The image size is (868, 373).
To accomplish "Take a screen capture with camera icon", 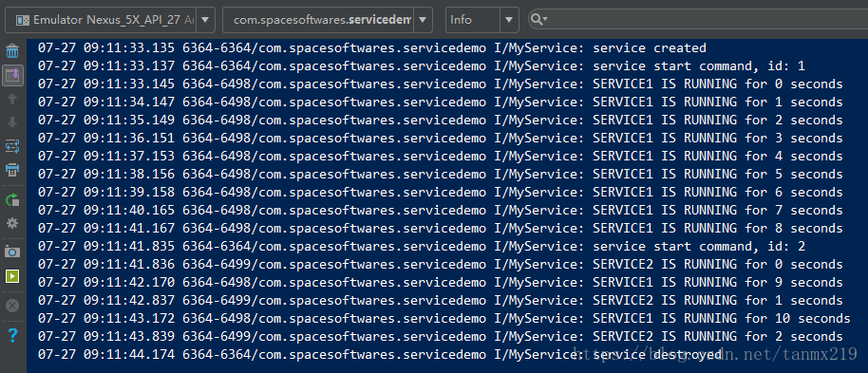I will click(x=12, y=252).
